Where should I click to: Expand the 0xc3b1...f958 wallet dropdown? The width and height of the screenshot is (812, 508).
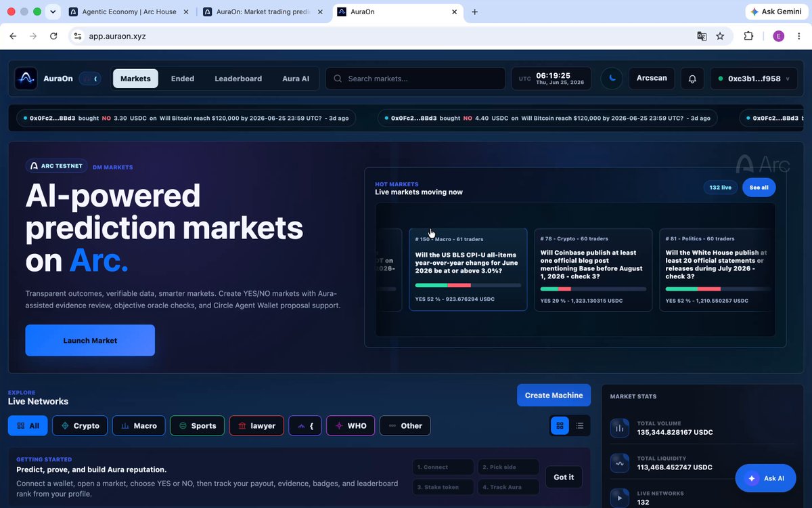point(754,79)
